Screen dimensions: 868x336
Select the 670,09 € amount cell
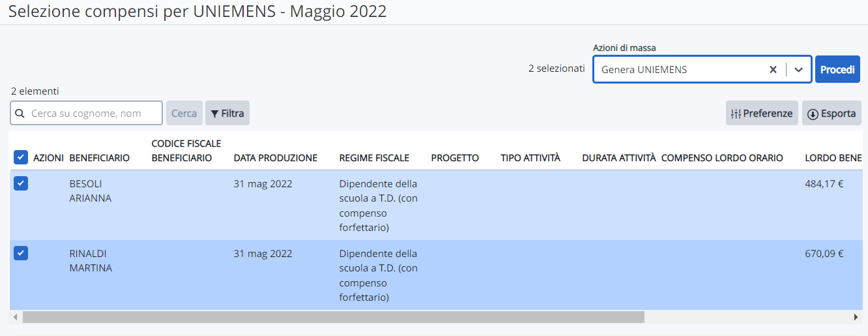pyautogui.click(x=824, y=254)
